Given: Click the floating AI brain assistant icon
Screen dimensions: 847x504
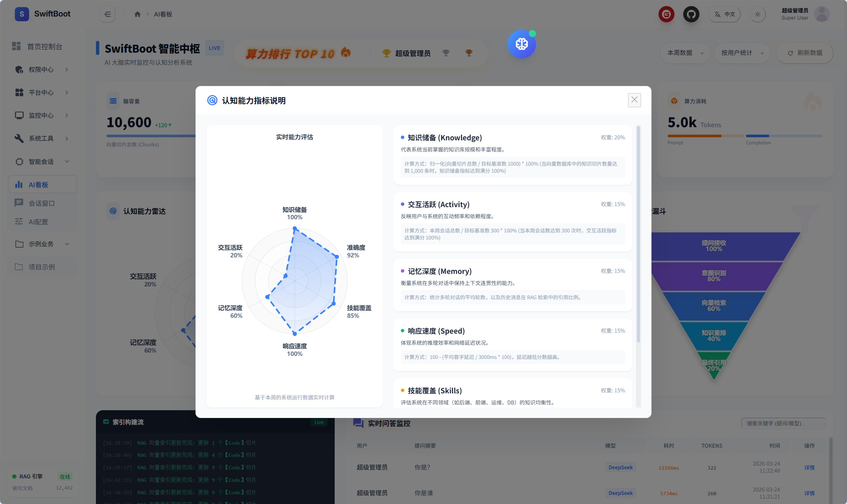Looking at the screenshot, I should click(521, 44).
